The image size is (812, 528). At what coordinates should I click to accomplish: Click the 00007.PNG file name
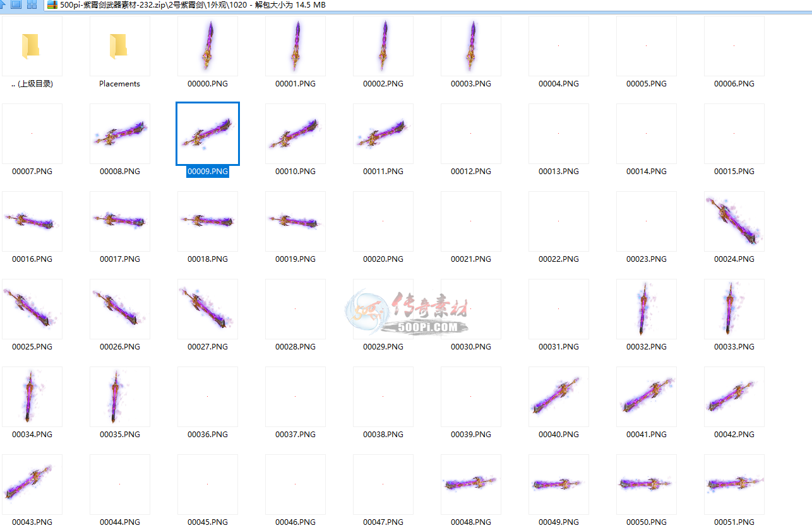pyautogui.click(x=32, y=172)
